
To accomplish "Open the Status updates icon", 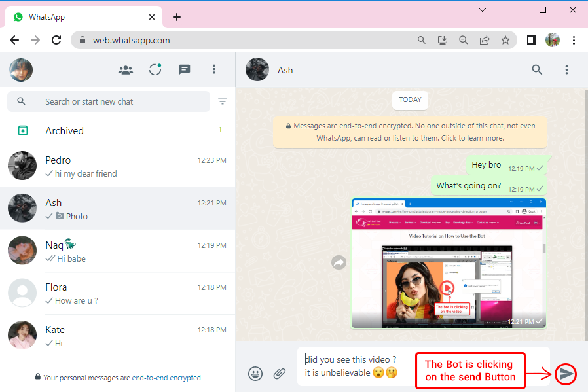I will pos(155,69).
